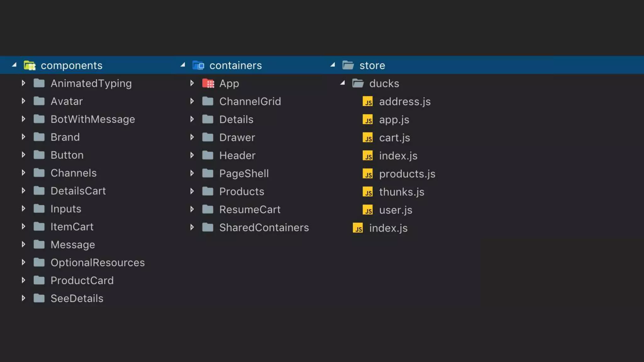Click the JS icon beside thunks.js
Image resolution: width=644 pixels, height=362 pixels.
pyautogui.click(x=368, y=192)
